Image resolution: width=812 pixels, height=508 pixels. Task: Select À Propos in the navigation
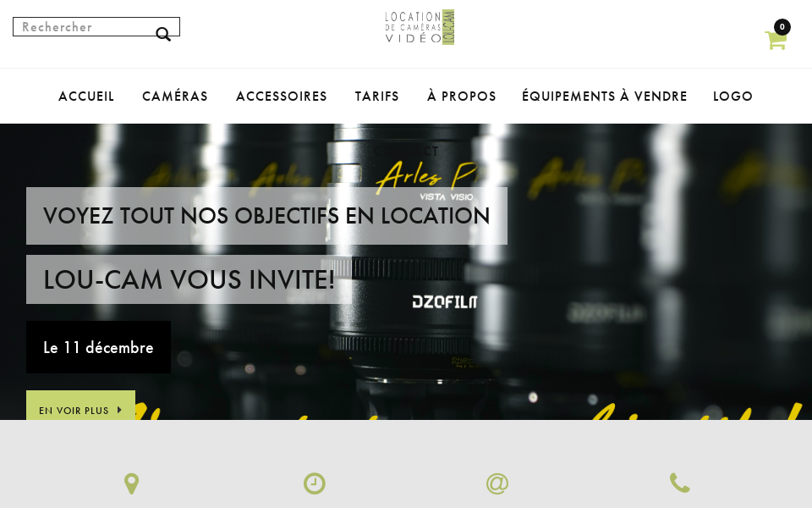(462, 96)
